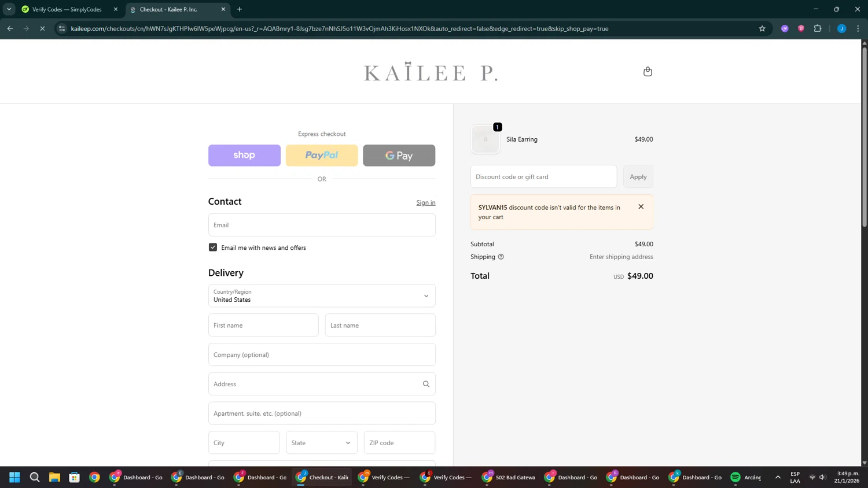The image size is (868, 488).
Task: Switch to the Verify Codes — SimplyCodes tab
Action: (x=67, y=9)
